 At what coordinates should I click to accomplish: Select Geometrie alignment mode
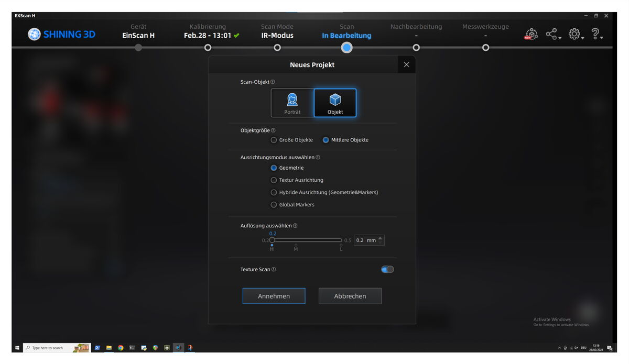pos(287,168)
